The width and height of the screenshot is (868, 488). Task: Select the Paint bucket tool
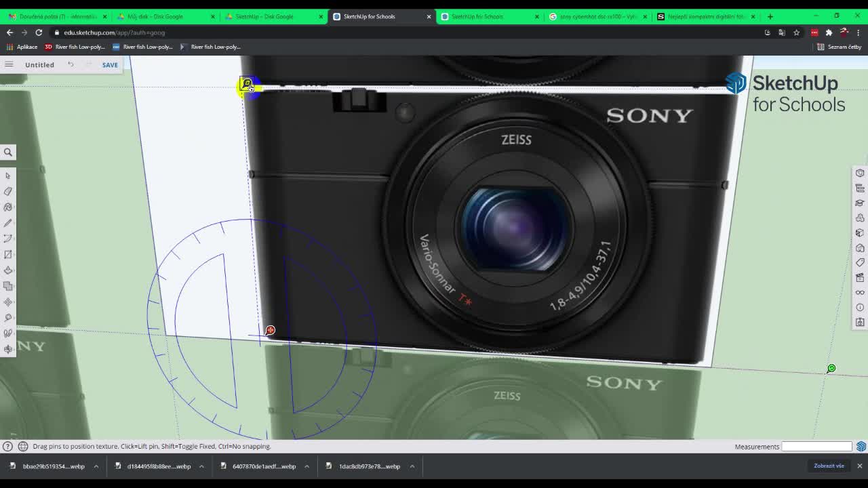8,207
